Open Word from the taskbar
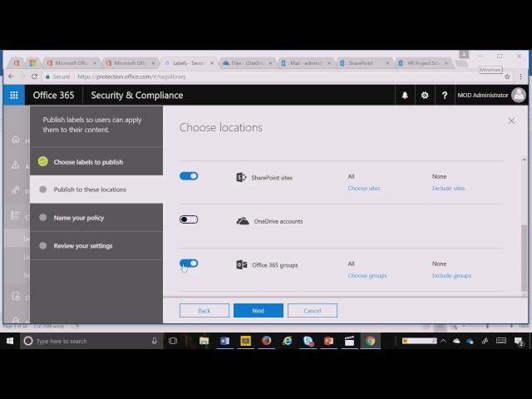This screenshot has width=532, height=399. click(x=224, y=341)
